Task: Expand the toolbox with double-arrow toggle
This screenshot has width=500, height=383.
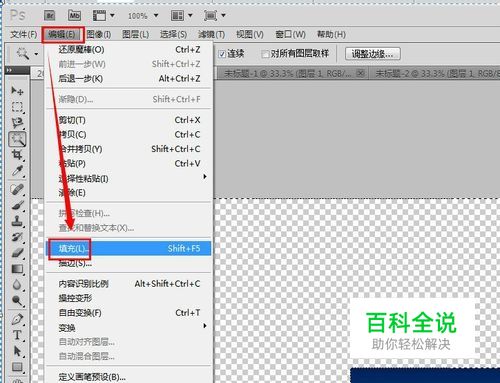Action: pos(9,70)
